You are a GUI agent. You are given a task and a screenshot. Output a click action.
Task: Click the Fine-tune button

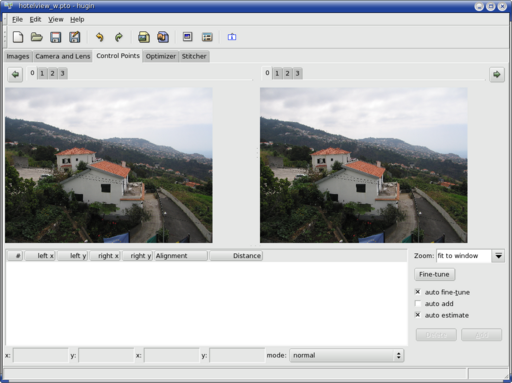[434, 274]
